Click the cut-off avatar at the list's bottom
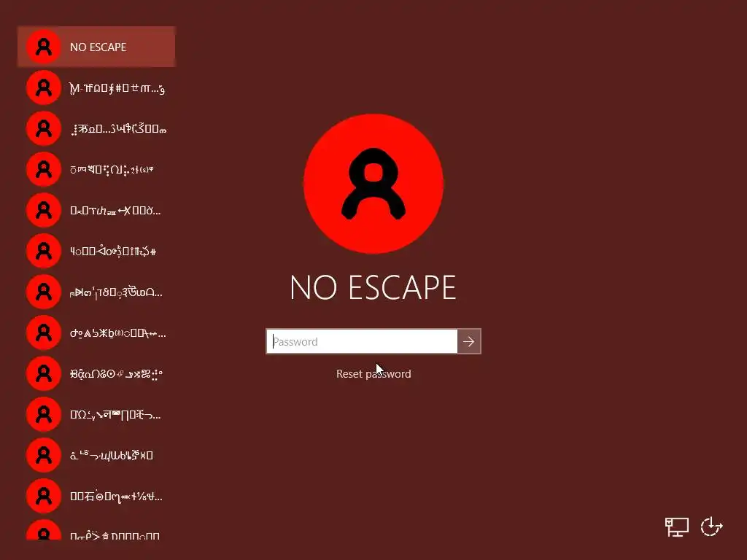The image size is (747, 560). 43,531
